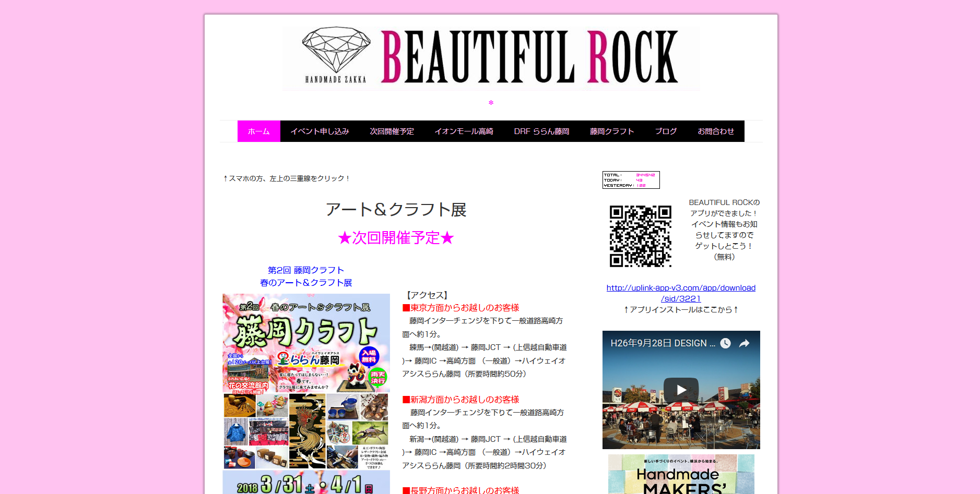Image resolution: width=980 pixels, height=494 pixels.
Task: Click アート&クラフト展 heading
Action: [396, 210]
